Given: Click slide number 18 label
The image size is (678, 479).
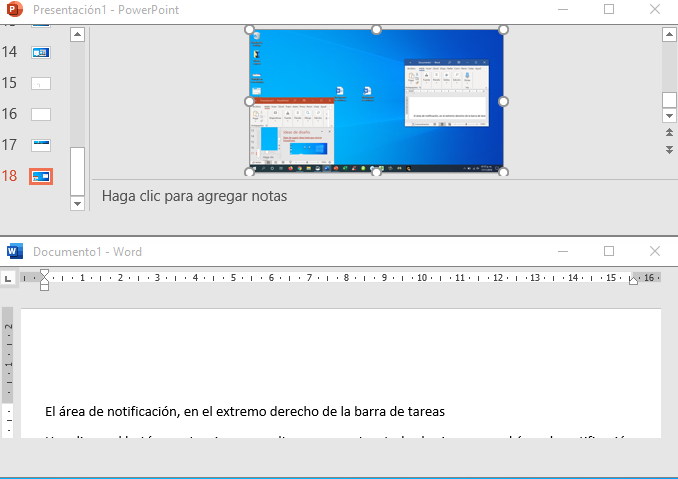Looking at the screenshot, I should [9, 176].
